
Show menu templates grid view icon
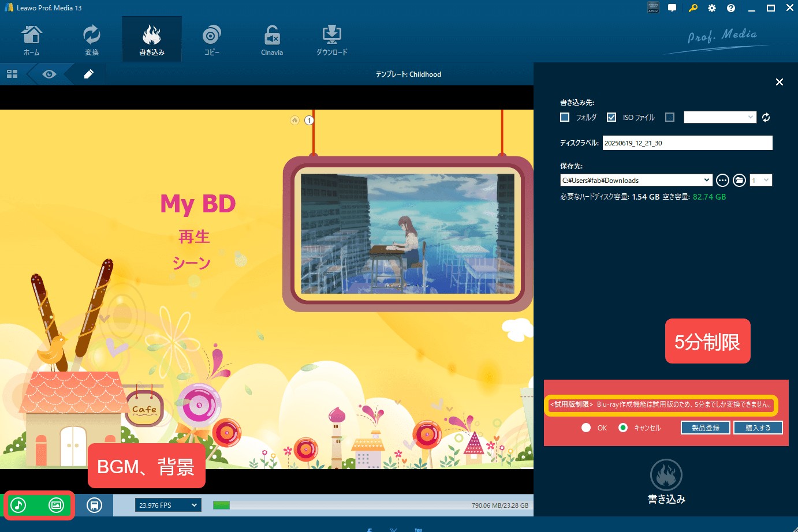click(12, 74)
